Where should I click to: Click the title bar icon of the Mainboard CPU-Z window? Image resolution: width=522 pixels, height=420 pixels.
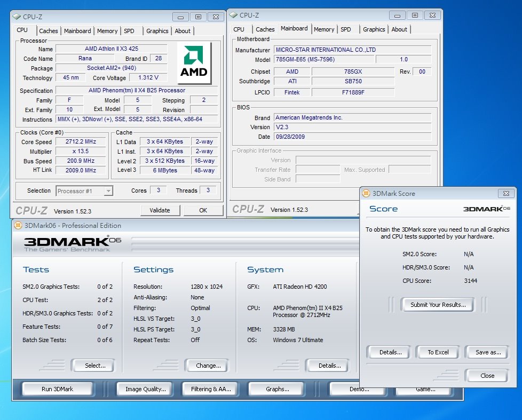(233, 15)
